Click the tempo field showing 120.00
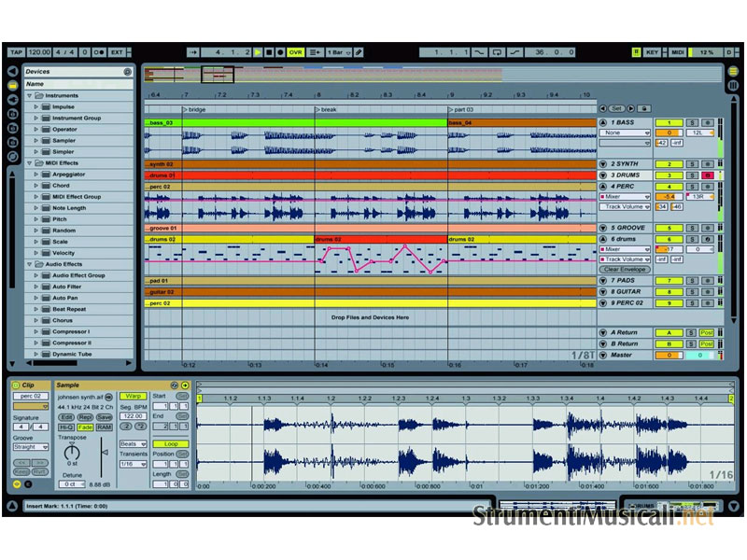The width and height of the screenshot is (747, 560). click(x=39, y=52)
